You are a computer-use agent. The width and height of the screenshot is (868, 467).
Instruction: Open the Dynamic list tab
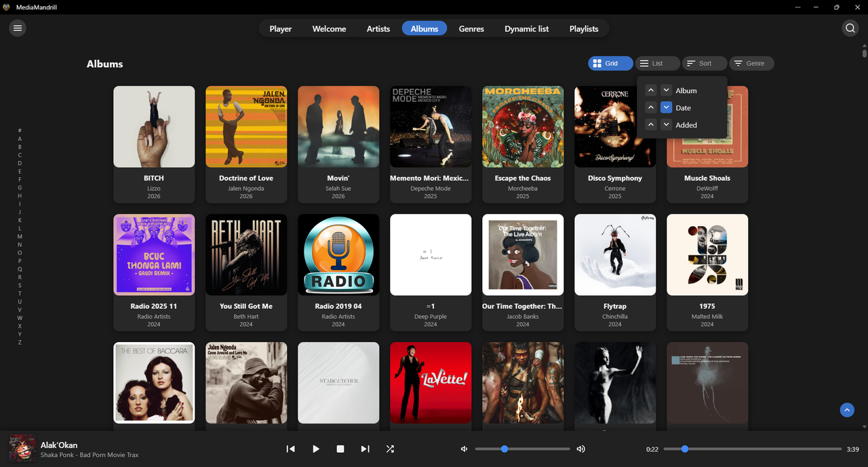pos(527,29)
